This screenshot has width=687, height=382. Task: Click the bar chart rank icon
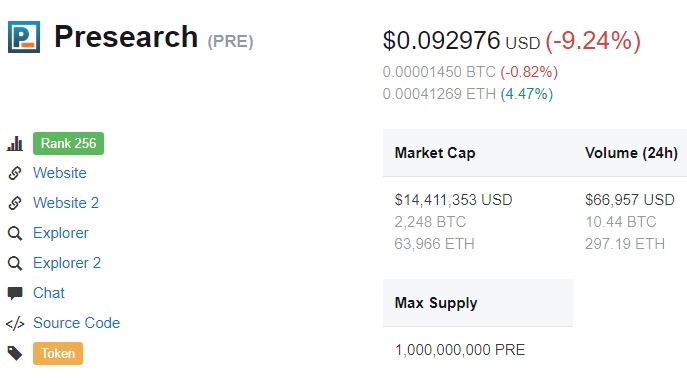(x=14, y=143)
